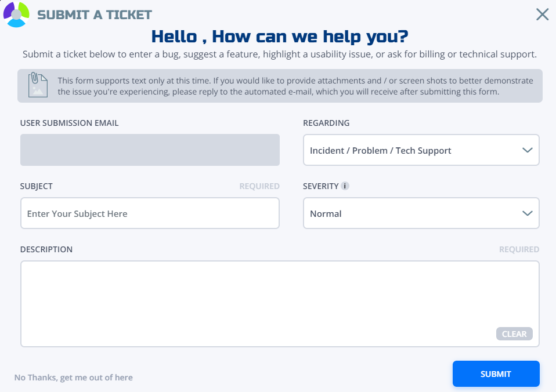Expand the Severity dropdown arrow

tap(528, 213)
